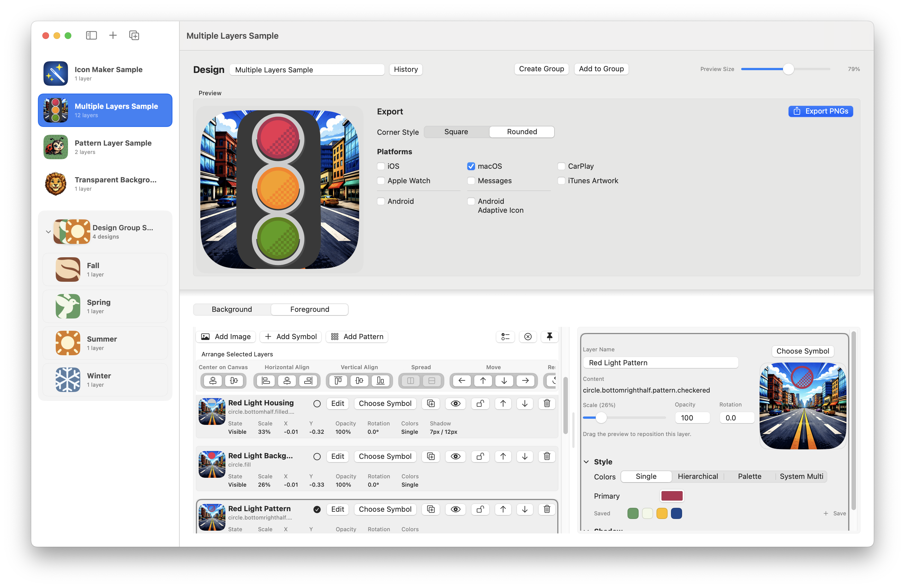Move selected layers down arrow in Arrange
This screenshot has width=905, height=588.
[504, 381]
